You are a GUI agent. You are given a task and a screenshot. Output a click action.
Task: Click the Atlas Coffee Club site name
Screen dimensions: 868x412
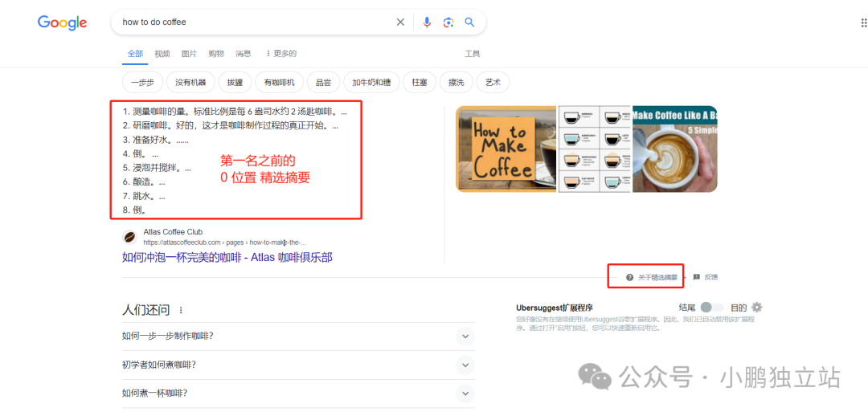(173, 232)
